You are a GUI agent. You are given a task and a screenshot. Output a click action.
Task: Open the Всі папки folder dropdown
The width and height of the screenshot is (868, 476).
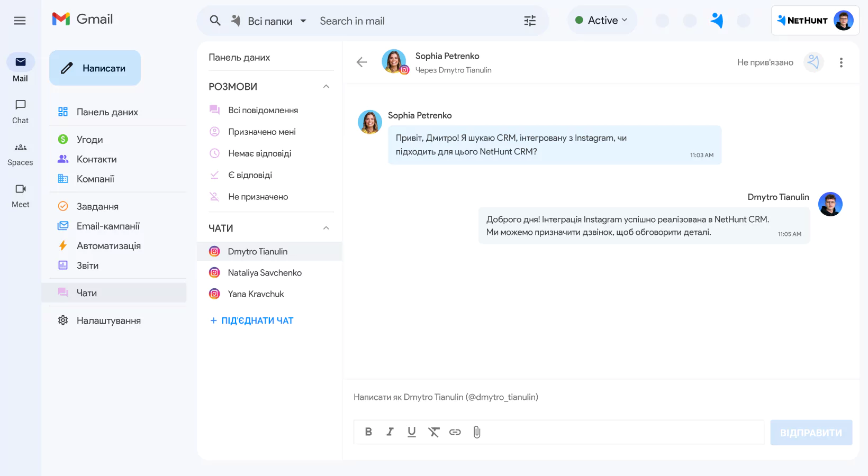pos(270,21)
